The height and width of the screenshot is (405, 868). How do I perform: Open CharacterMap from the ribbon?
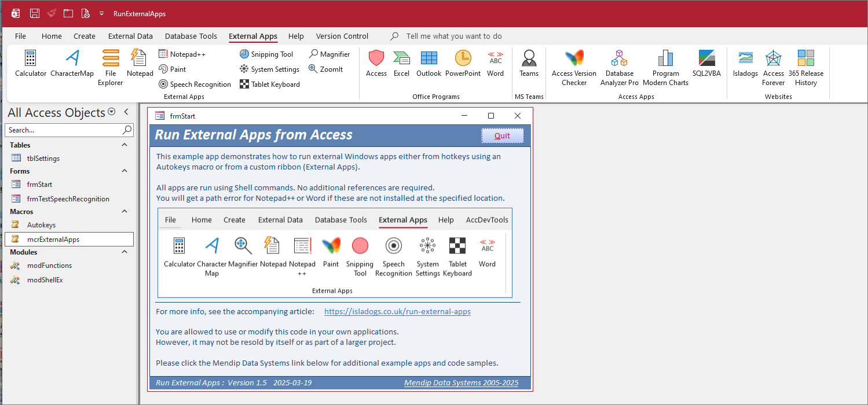(72, 64)
